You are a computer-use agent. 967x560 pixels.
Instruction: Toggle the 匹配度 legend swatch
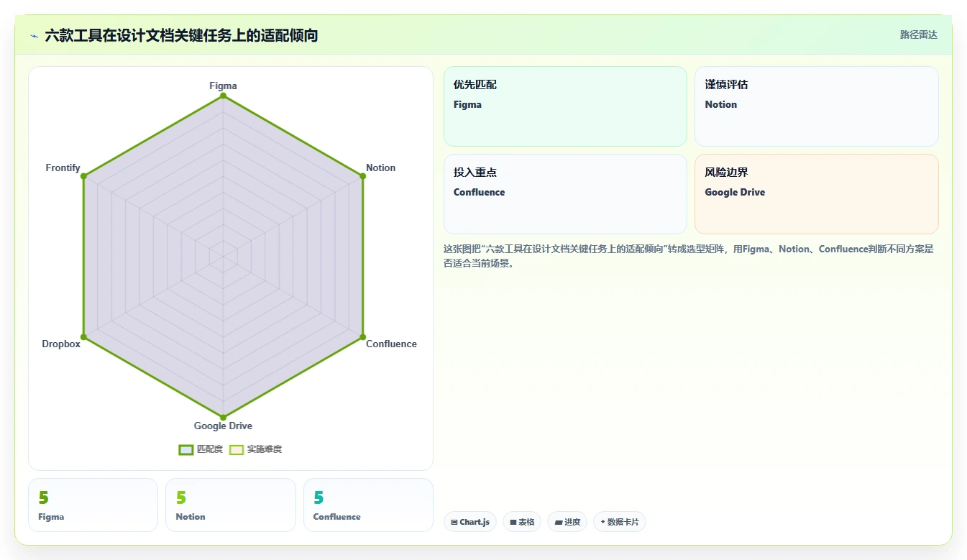186,449
